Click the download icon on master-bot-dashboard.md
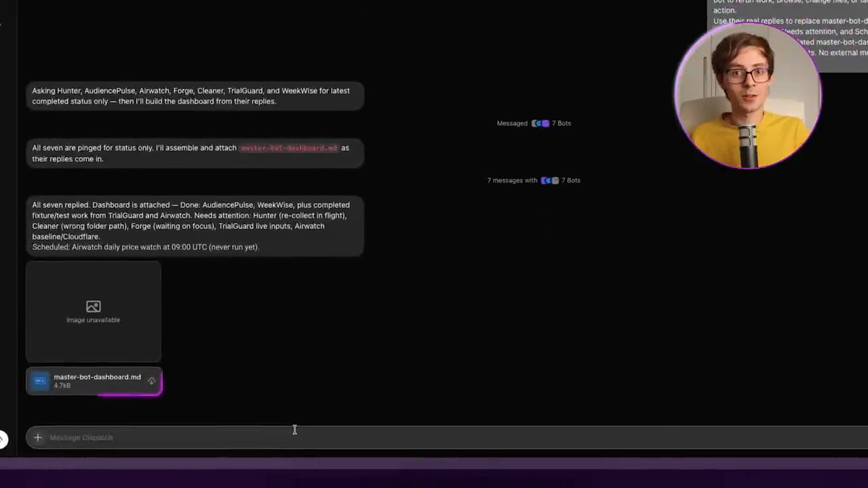The width and height of the screenshot is (868, 488). (x=151, y=381)
